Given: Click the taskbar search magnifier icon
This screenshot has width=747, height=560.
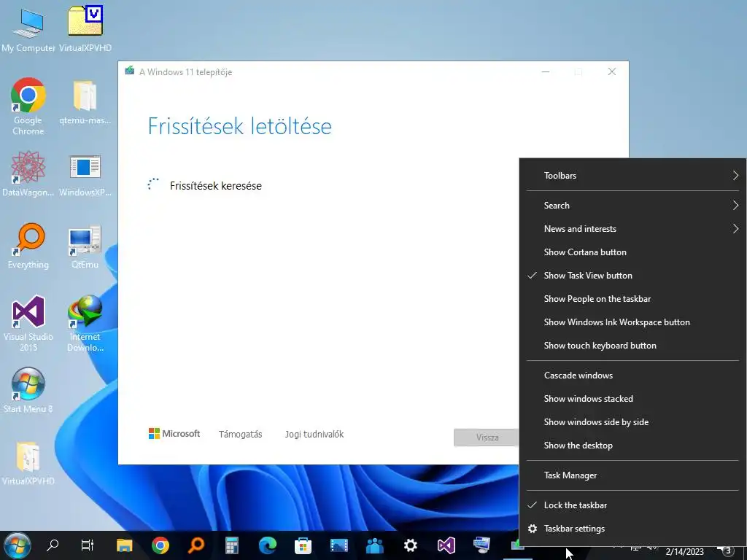Looking at the screenshot, I should pyautogui.click(x=53, y=545).
